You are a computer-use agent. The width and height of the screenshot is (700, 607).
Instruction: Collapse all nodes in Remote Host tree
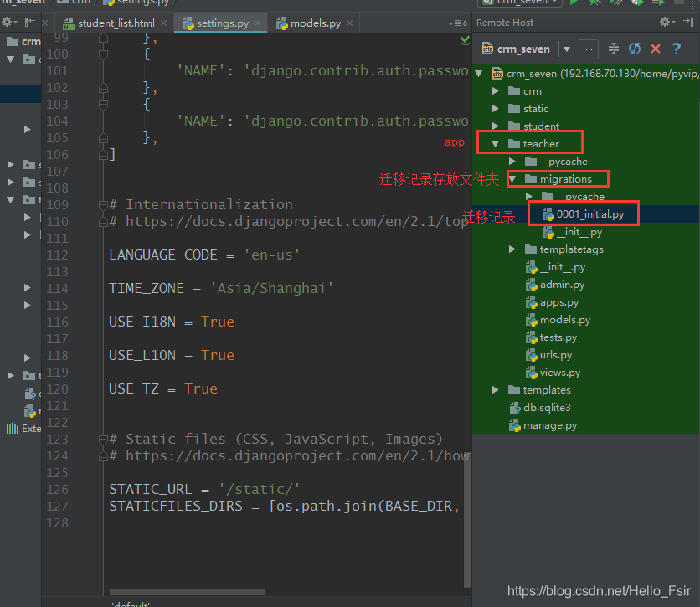pos(614,49)
